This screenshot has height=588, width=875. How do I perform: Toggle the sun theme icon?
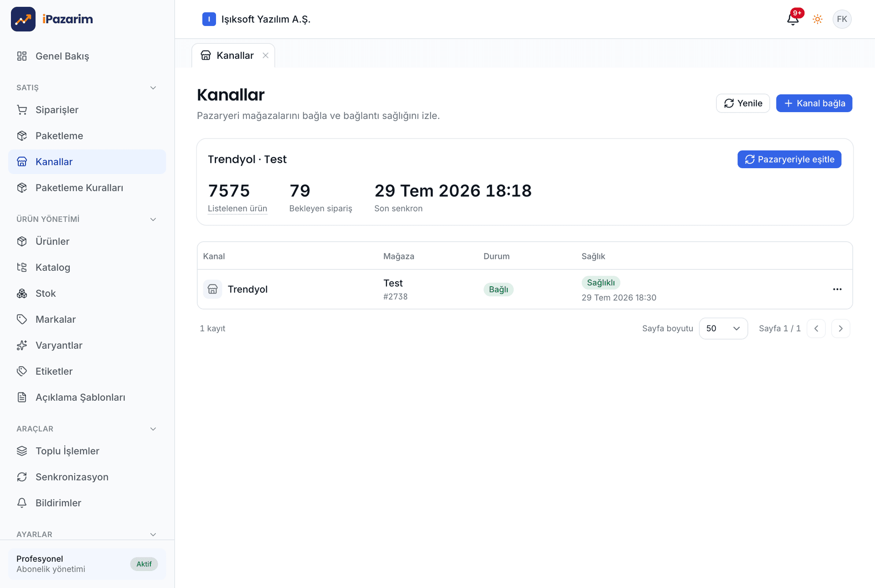[818, 19]
